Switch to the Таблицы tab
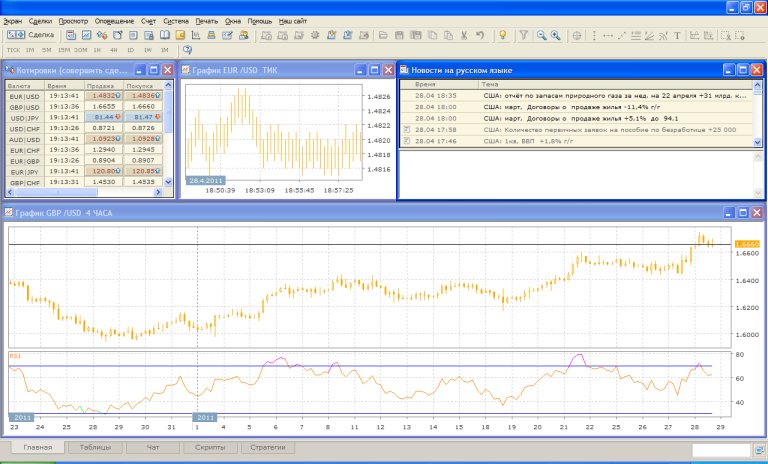This screenshot has height=464, width=768. (x=96, y=449)
